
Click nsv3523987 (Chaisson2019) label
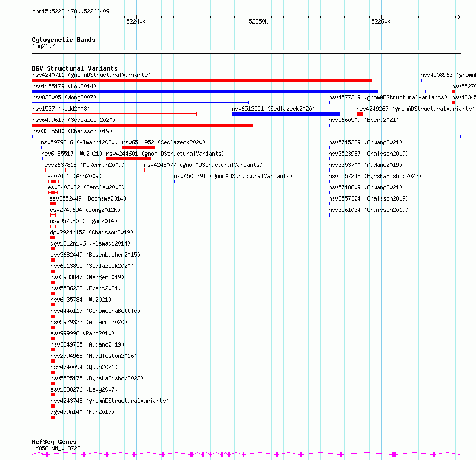click(368, 154)
